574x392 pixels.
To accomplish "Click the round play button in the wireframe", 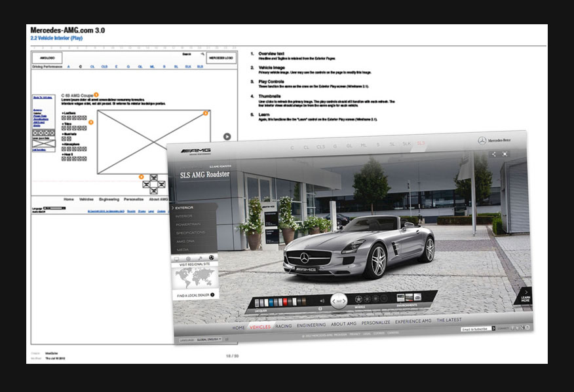I will click(x=227, y=136).
